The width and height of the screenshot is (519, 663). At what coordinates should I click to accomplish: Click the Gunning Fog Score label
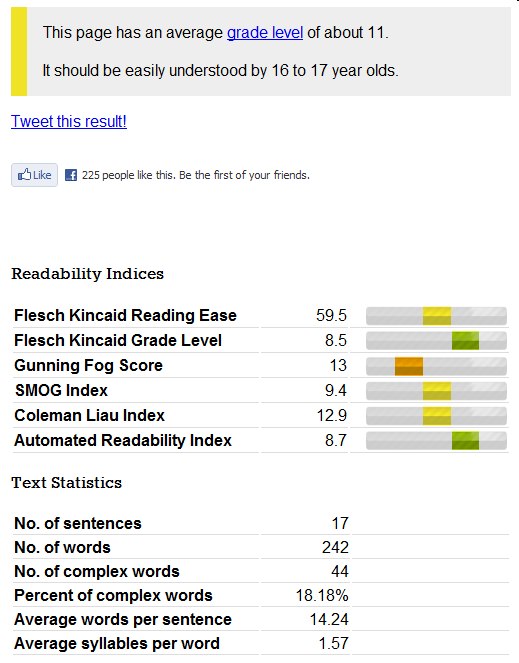click(x=88, y=365)
